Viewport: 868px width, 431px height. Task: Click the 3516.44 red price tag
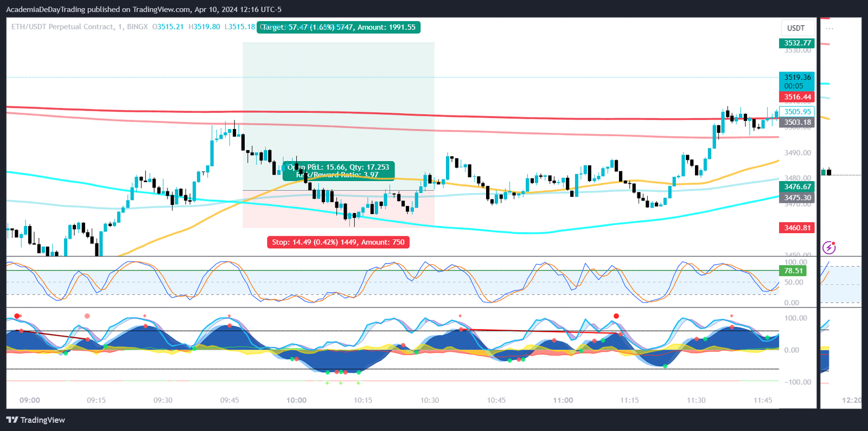[797, 97]
